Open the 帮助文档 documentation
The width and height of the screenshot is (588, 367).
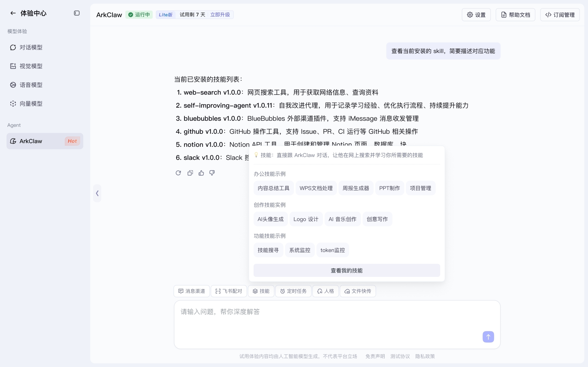pos(515,14)
